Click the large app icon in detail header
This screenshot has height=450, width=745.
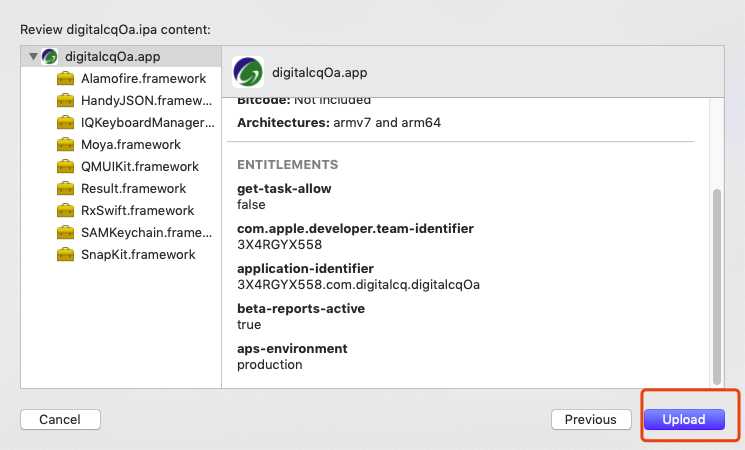(248, 72)
